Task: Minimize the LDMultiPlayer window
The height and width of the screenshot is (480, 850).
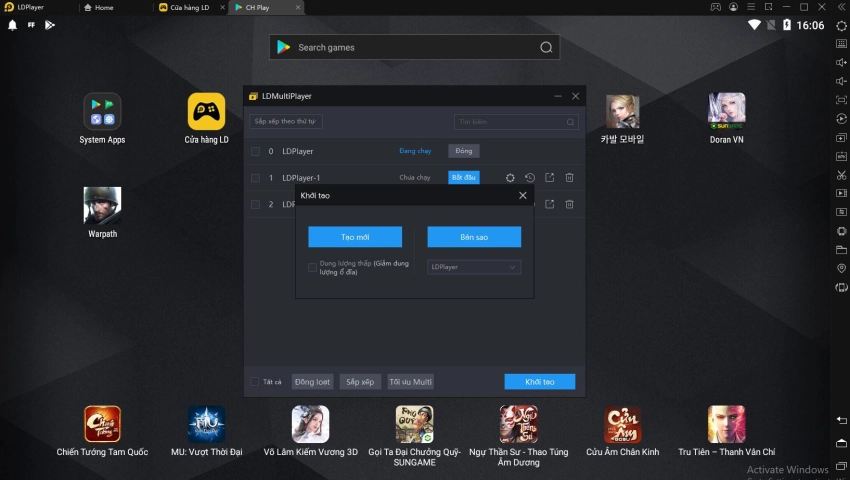Action: click(558, 96)
